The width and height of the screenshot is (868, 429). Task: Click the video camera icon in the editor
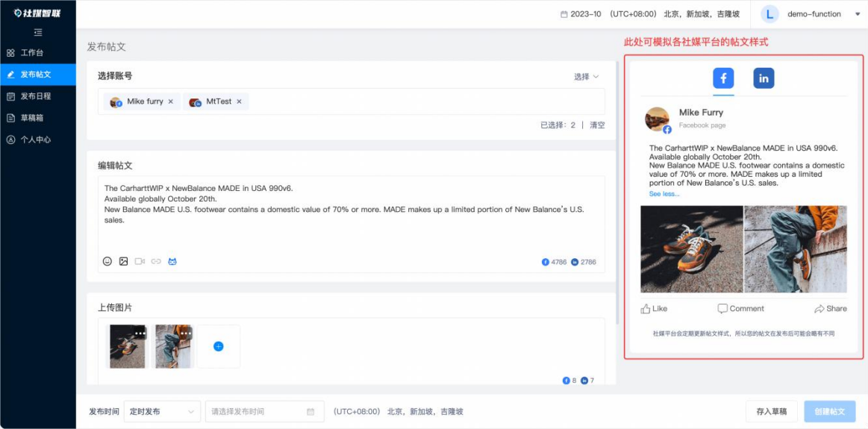pyautogui.click(x=140, y=261)
